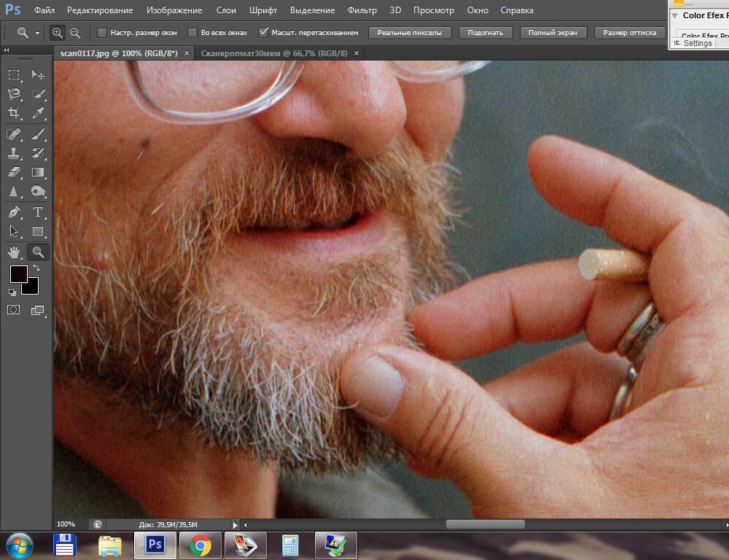729x560 pixels.
Task: Choose the Gradient tool
Action: point(39,173)
